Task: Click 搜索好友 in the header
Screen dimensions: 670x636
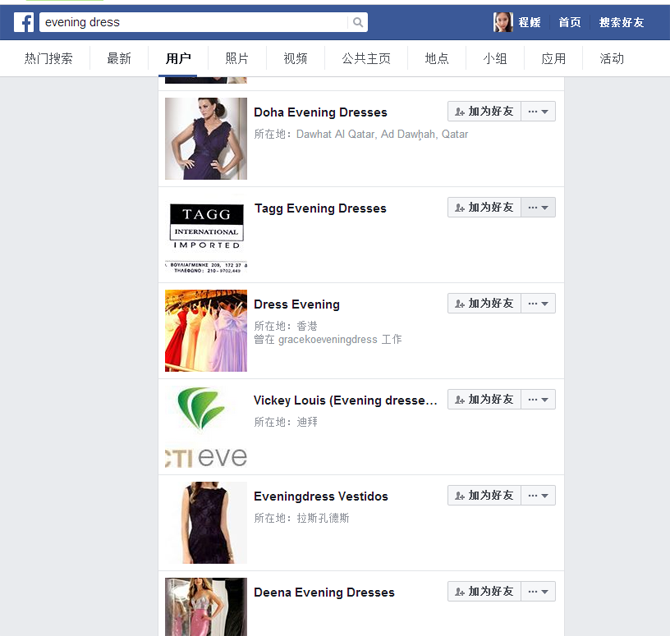Action: tap(622, 22)
